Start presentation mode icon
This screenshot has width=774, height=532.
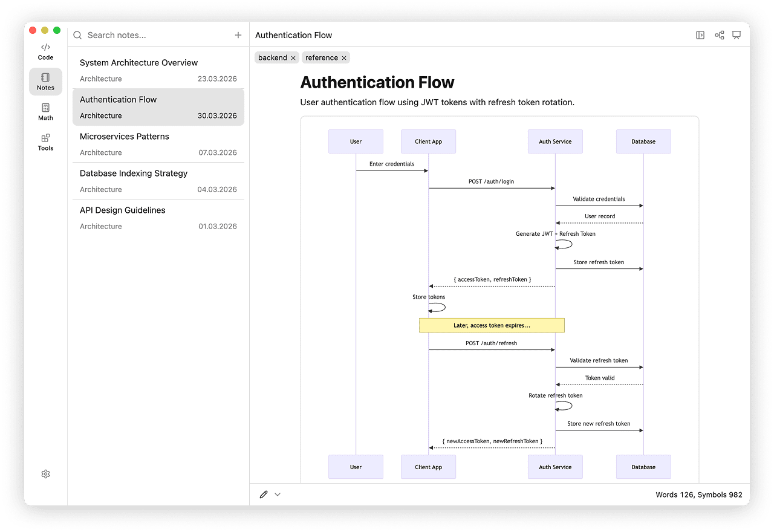pyautogui.click(x=737, y=35)
